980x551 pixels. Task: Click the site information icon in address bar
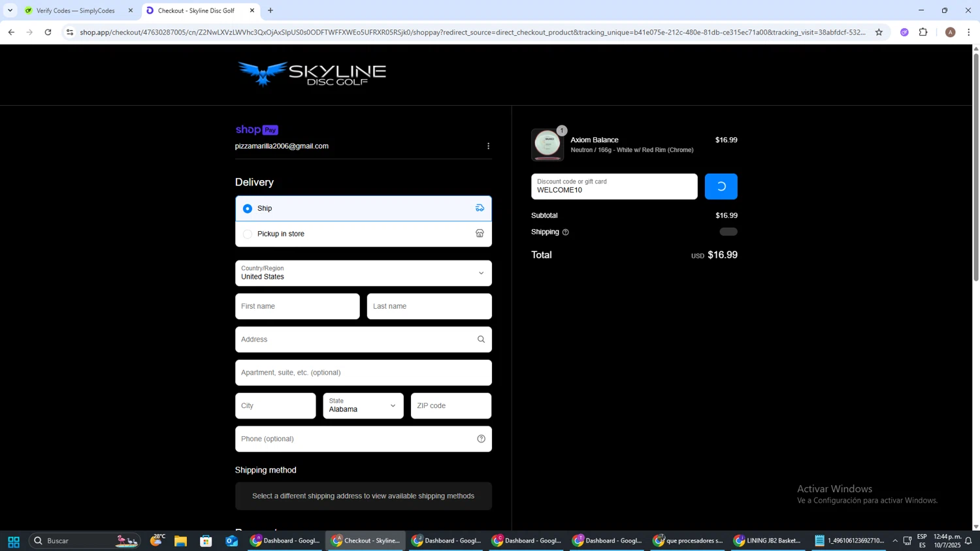(70, 32)
